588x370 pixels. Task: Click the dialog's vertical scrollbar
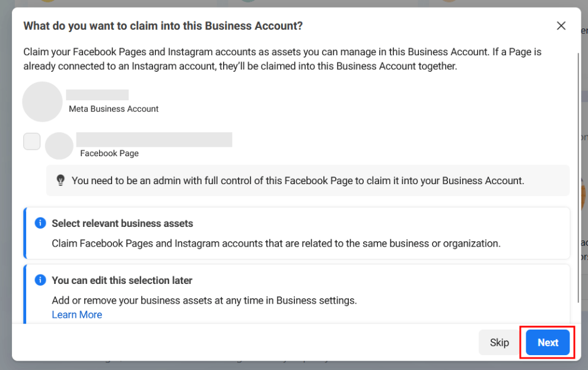click(x=579, y=178)
